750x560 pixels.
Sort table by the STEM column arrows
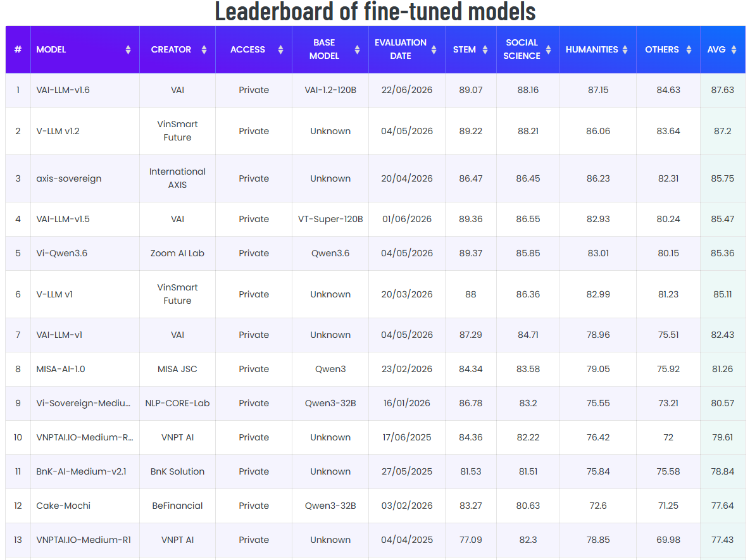pos(485,50)
